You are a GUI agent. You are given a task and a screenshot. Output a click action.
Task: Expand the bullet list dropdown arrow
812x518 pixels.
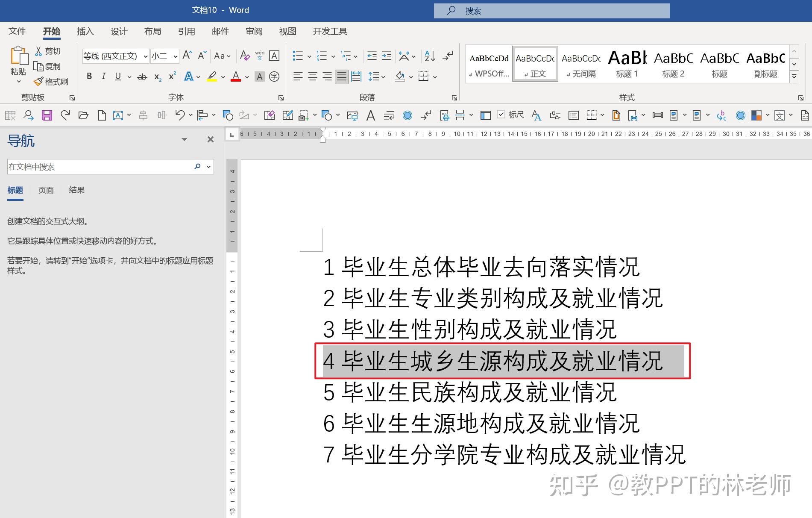[x=309, y=56]
